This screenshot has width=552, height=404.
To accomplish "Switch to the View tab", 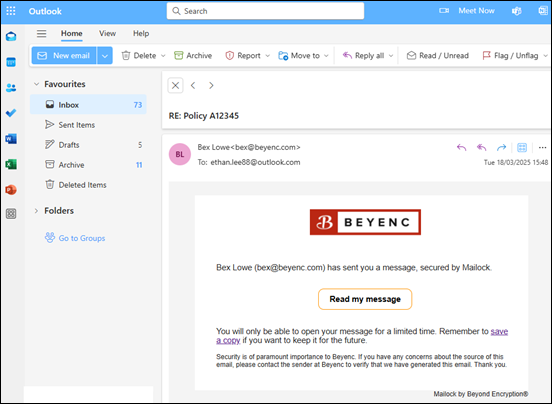I will 107,33.
